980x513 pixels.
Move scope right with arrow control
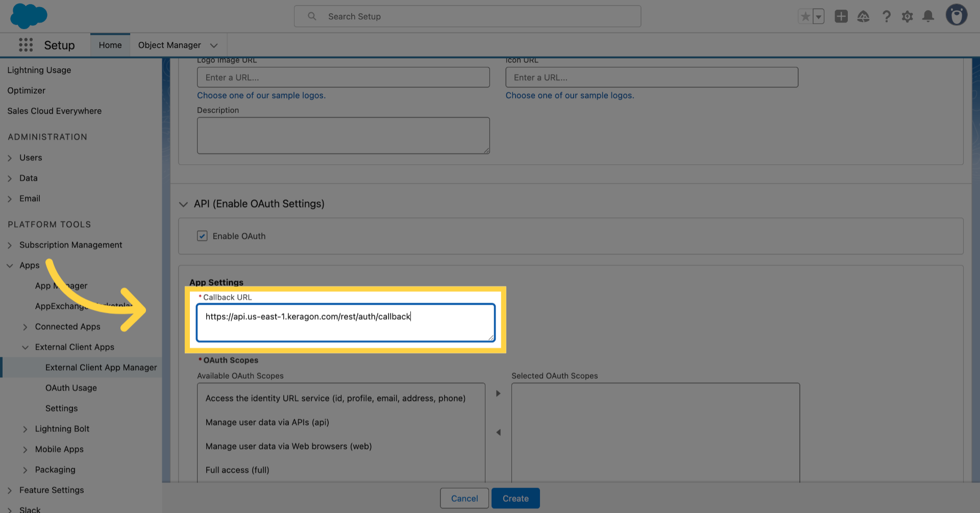[498, 393]
